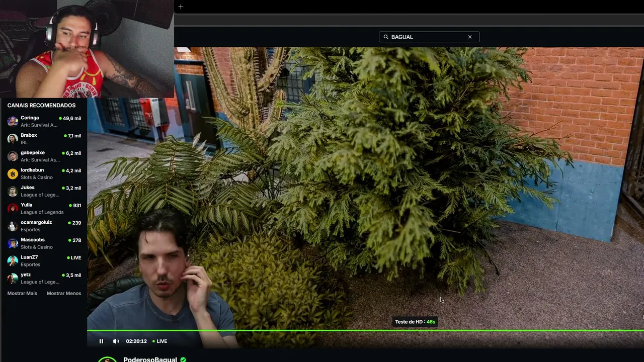Click Yulla's avatar icon
This screenshot has height=362, width=644.
click(13, 208)
